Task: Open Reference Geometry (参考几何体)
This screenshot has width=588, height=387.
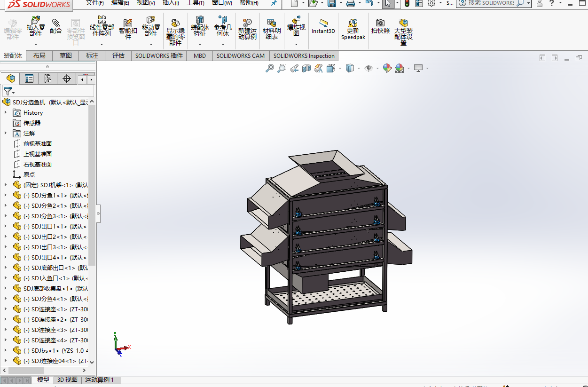Action: (x=223, y=27)
